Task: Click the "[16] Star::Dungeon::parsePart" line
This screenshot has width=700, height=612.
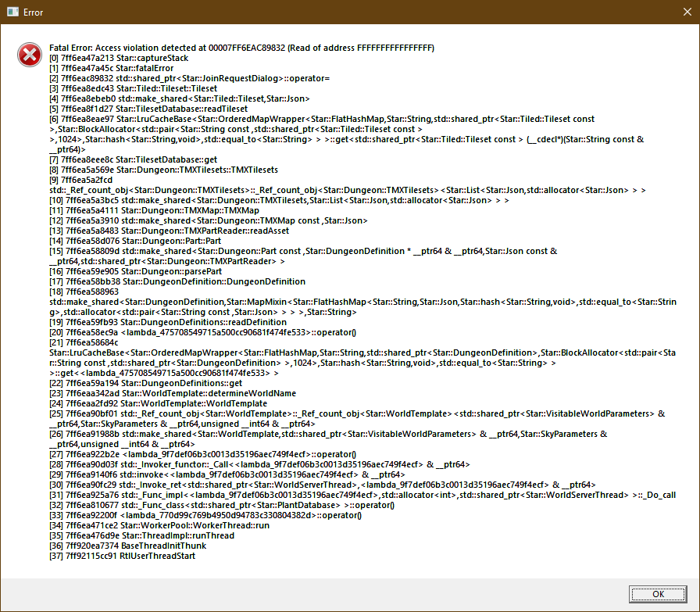Action: tap(135, 271)
